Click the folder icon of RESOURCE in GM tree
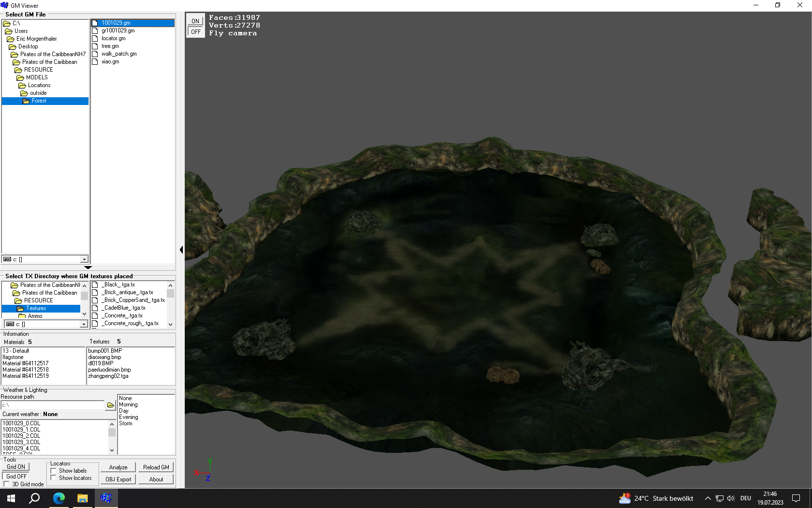812x508 pixels. [18, 70]
